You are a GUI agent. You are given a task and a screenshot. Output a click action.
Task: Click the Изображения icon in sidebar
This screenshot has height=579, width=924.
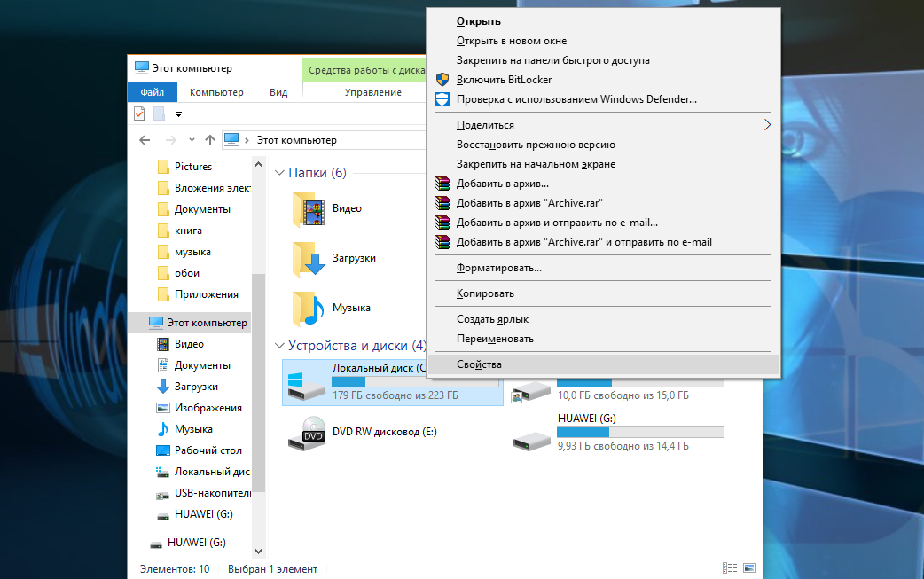click(162, 408)
